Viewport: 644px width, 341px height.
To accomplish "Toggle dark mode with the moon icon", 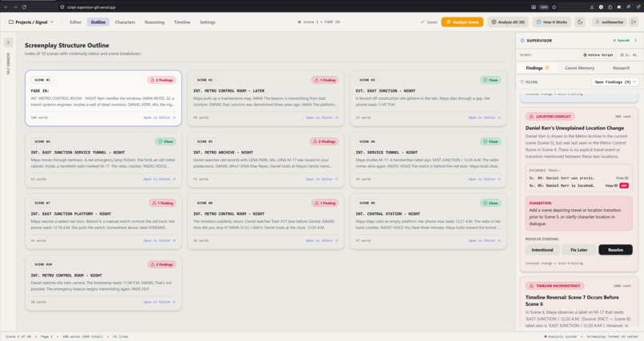I will (580, 22).
